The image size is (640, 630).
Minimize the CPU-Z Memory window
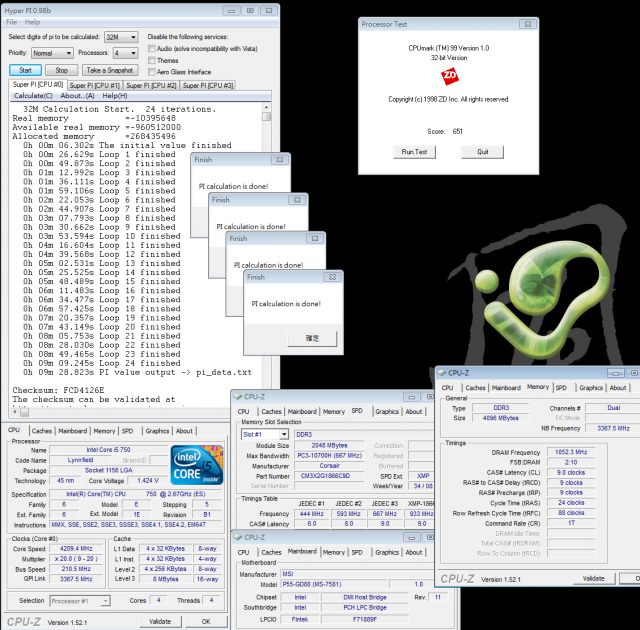tap(616, 373)
